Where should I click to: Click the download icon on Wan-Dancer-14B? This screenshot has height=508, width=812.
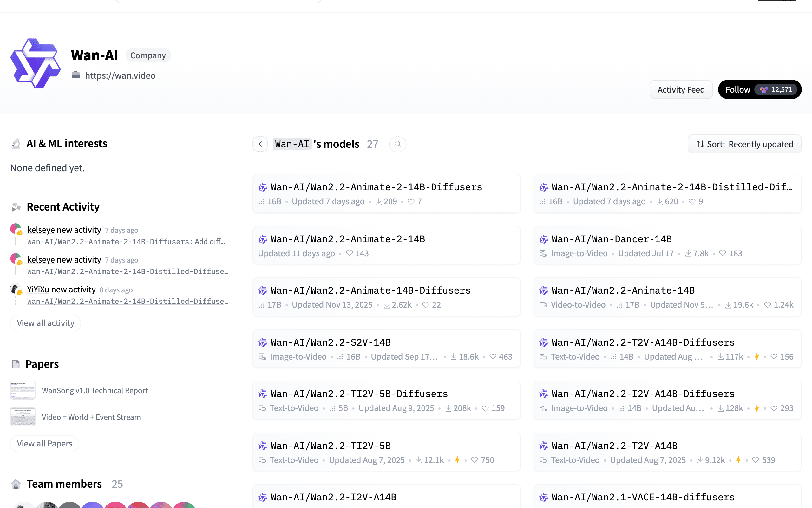(x=688, y=253)
